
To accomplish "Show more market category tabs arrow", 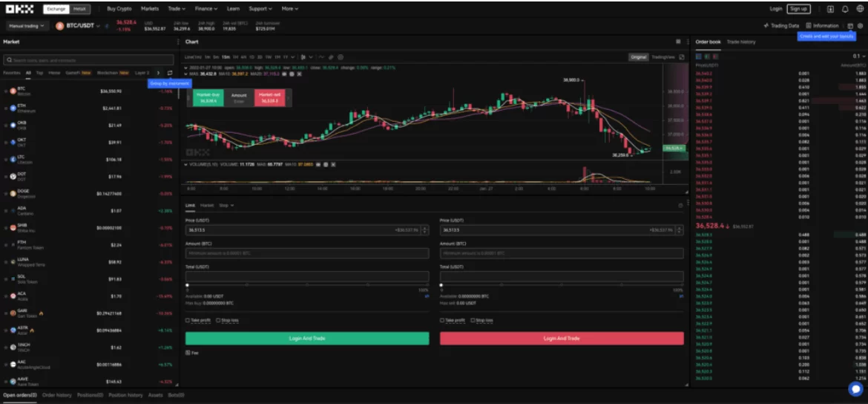I will tap(158, 73).
